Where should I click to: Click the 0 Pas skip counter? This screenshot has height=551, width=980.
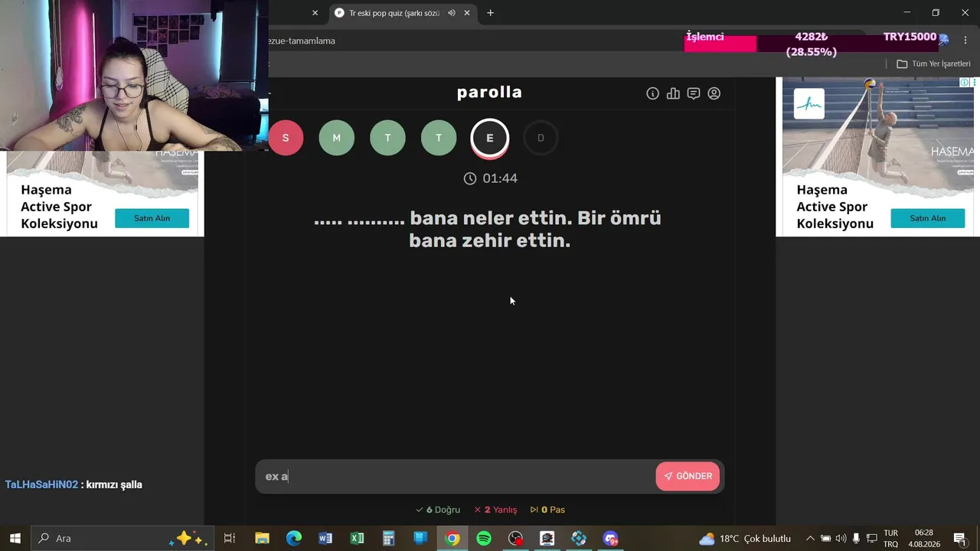(547, 510)
